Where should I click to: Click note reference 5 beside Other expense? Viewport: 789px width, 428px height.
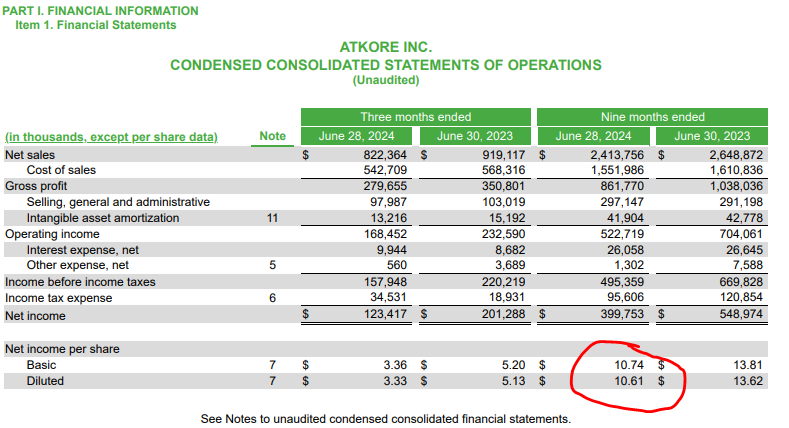[272, 266]
